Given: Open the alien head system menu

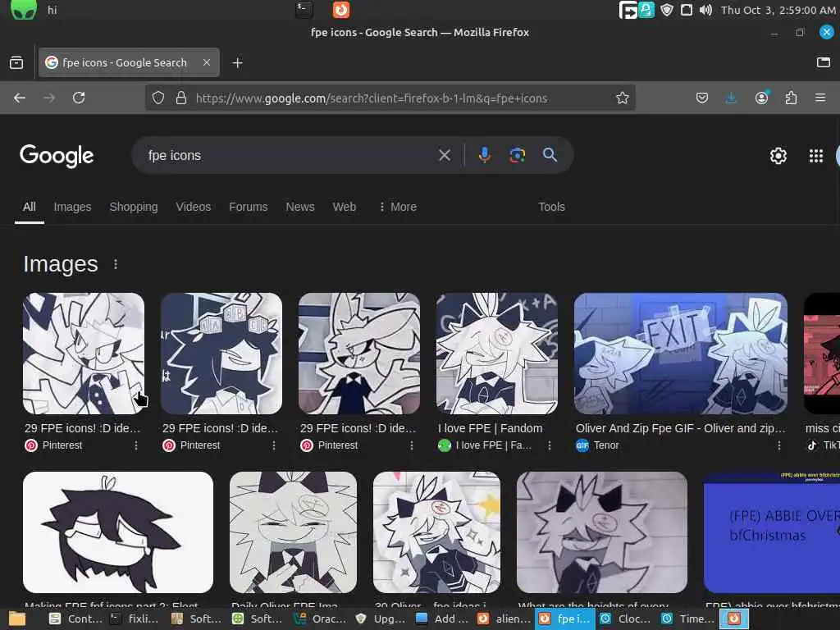Looking at the screenshot, I should [x=24, y=10].
